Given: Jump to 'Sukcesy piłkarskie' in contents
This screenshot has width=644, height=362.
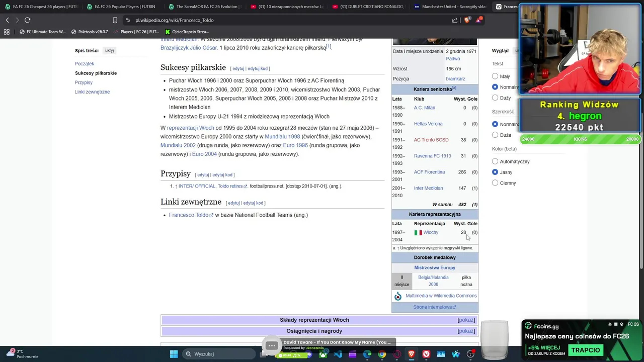Looking at the screenshot, I should pos(96,73).
